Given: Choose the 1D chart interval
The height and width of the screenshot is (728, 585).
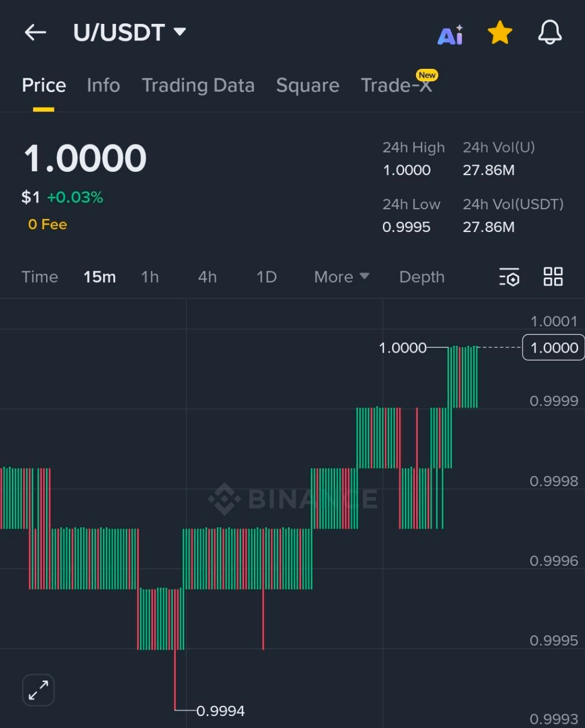Looking at the screenshot, I should click(x=266, y=277).
